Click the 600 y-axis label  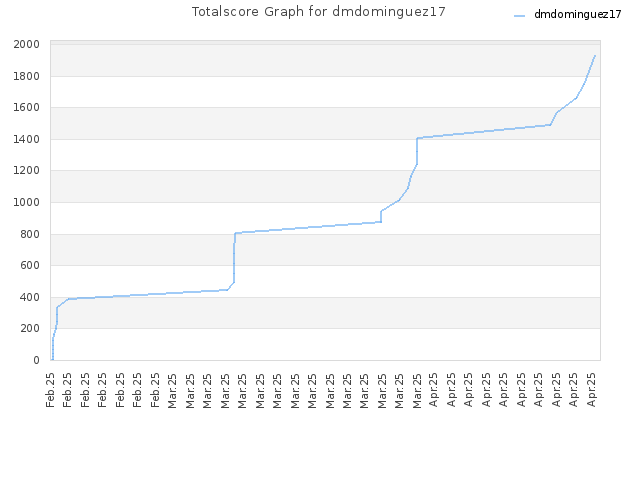[30, 265]
